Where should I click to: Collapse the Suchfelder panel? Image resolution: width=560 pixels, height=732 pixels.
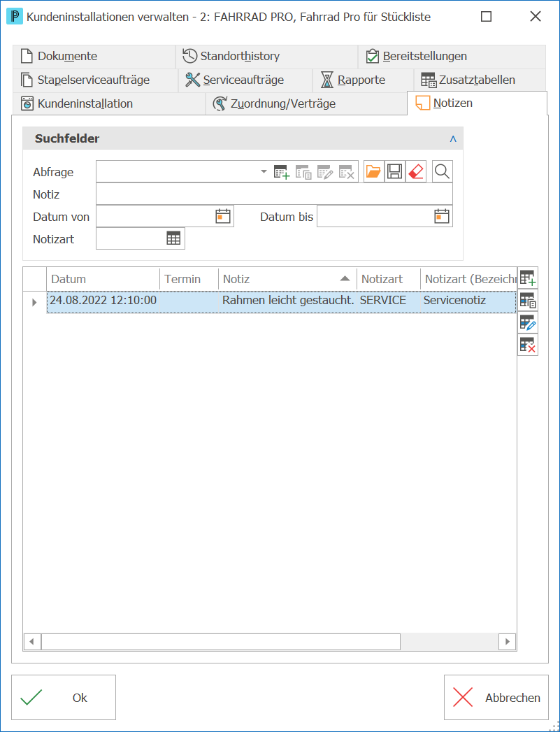(452, 138)
